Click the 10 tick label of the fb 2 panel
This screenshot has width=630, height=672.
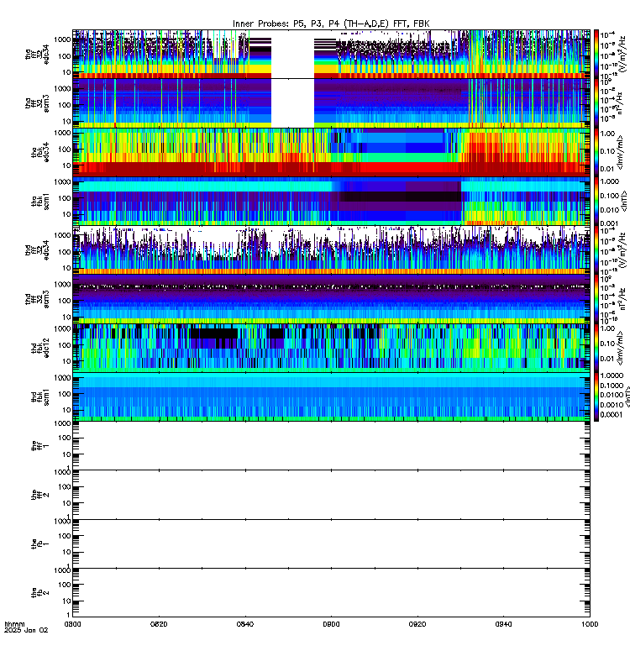click(66, 601)
